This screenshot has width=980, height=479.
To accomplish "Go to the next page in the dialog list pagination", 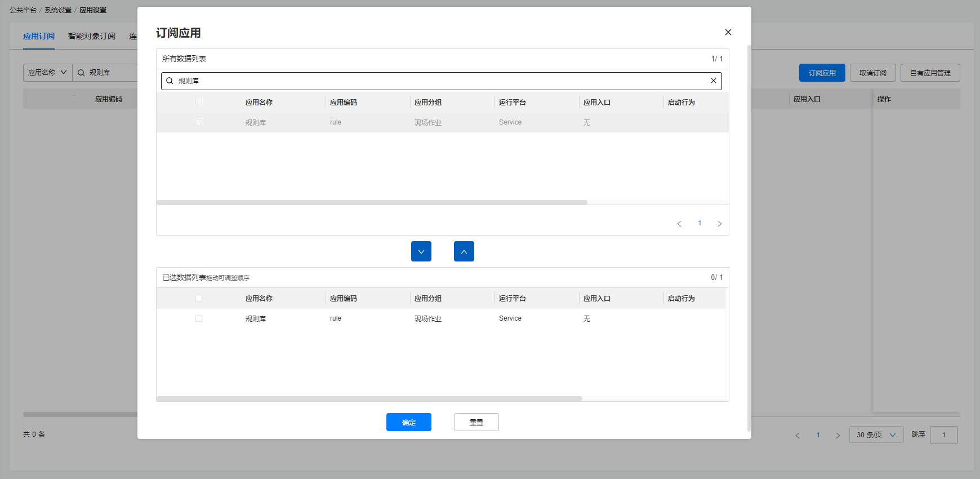I will (x=719, y=224).
